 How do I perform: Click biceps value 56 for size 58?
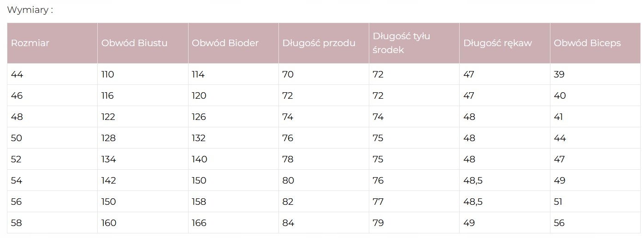pyautogui.click(x=559, y=223)
